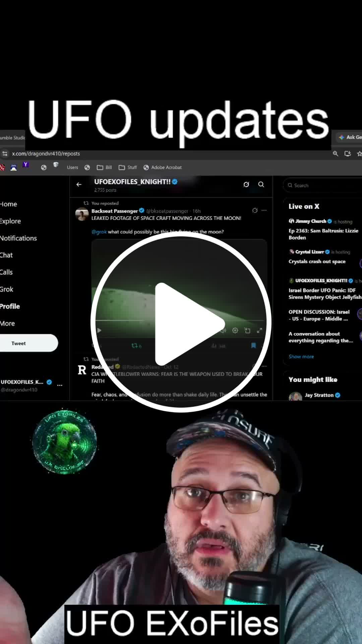Click the X Search input field

coord(322,185)
